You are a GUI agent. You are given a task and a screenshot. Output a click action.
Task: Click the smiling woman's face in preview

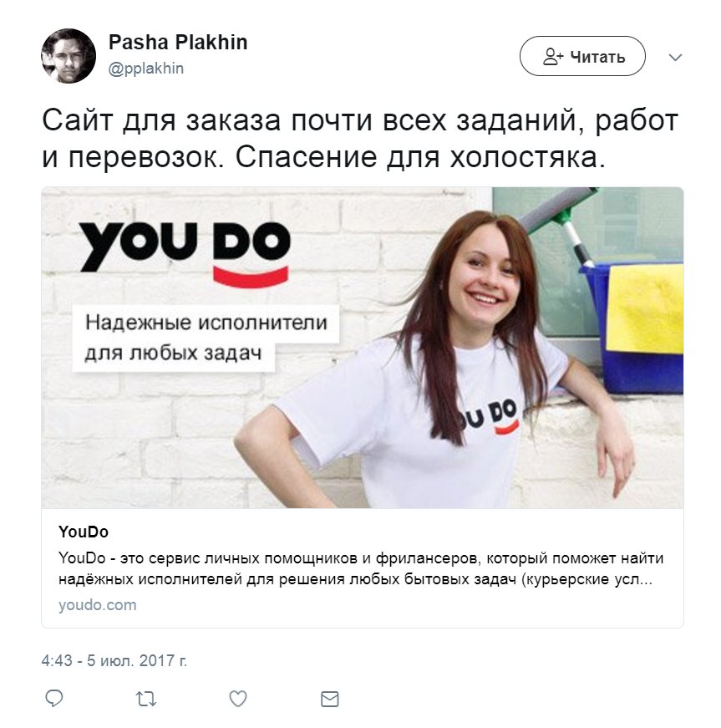click(x=485, y=277)
